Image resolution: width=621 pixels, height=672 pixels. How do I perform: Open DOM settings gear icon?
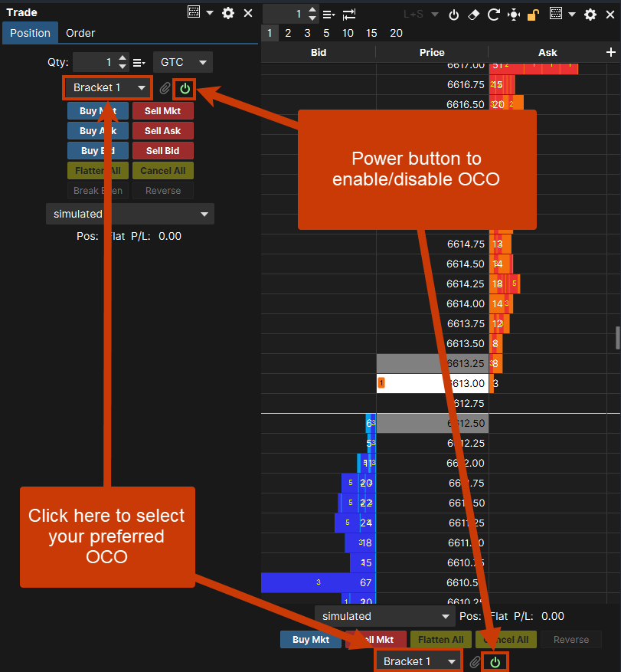pos(590,15)
